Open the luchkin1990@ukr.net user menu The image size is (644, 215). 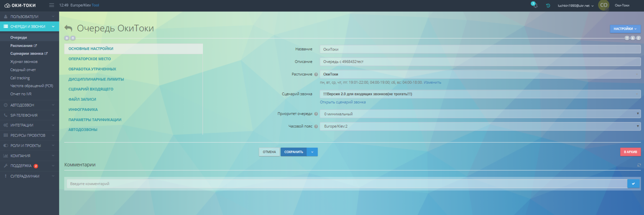tap(575, 6)
